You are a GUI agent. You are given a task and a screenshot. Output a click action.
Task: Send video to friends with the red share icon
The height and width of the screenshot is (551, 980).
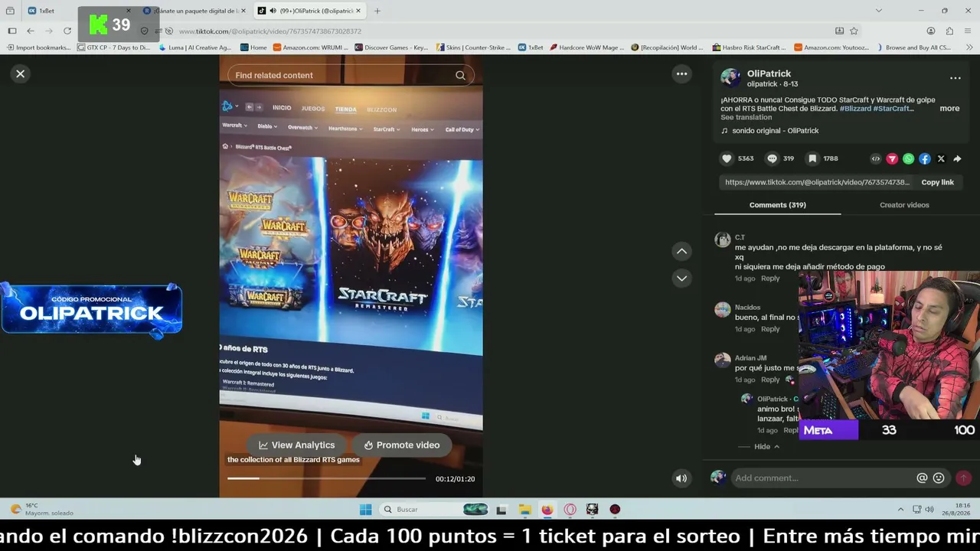892,158
